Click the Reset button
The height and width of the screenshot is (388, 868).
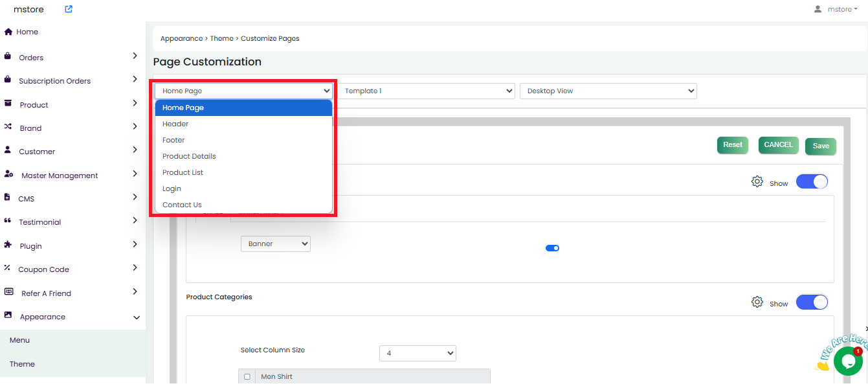click(x=732, y=145)
